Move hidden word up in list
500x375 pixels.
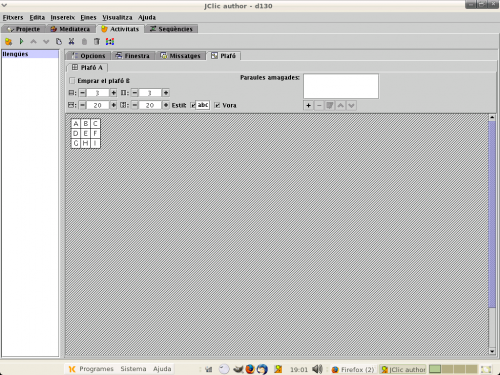point(340,106)
